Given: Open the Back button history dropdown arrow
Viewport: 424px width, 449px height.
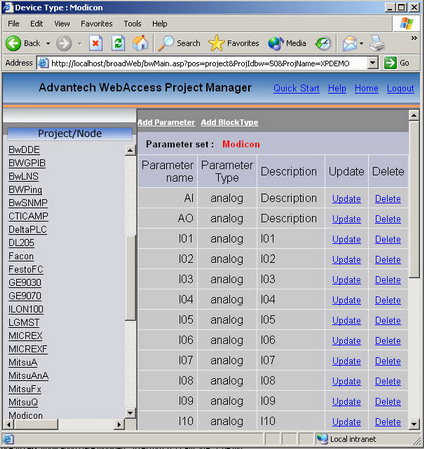Looking at the screenshot, I should (48, 43).
